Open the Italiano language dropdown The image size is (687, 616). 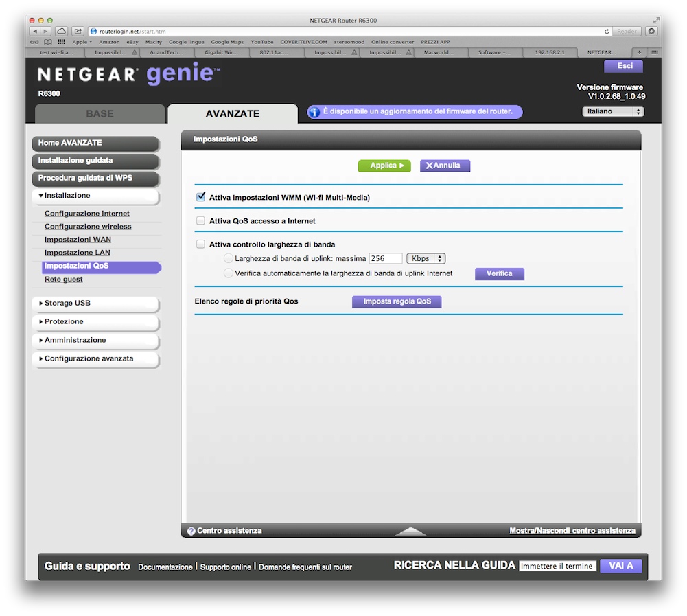(613, 111)
